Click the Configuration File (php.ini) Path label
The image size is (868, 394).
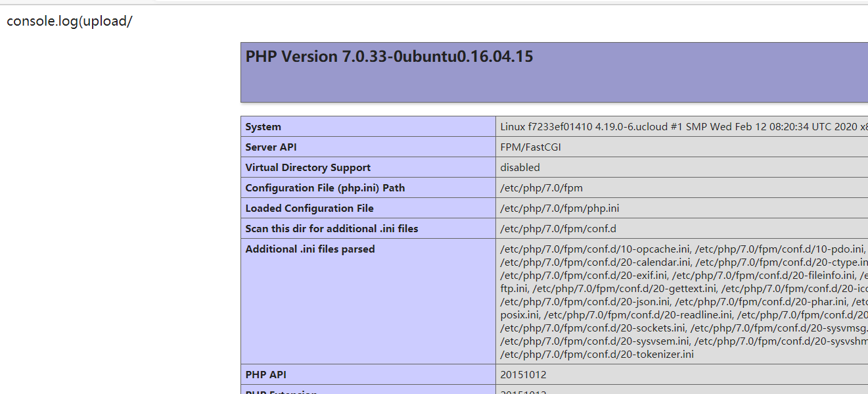[325, 188]
